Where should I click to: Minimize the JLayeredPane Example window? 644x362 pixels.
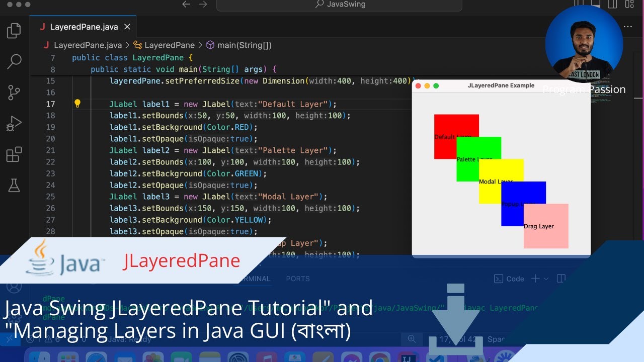(427, 86)
